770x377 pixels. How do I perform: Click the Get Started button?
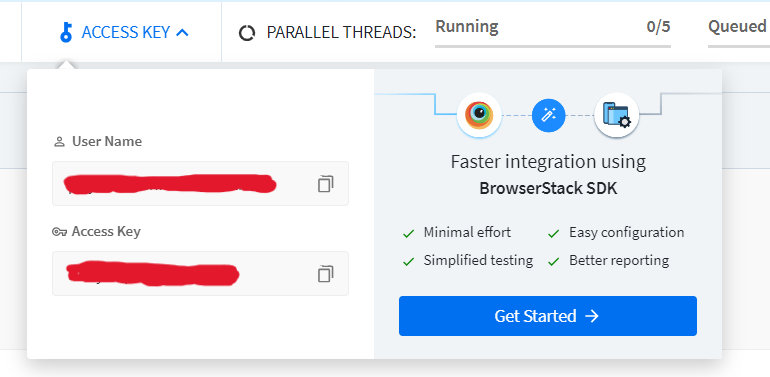[x=548, y=316]
